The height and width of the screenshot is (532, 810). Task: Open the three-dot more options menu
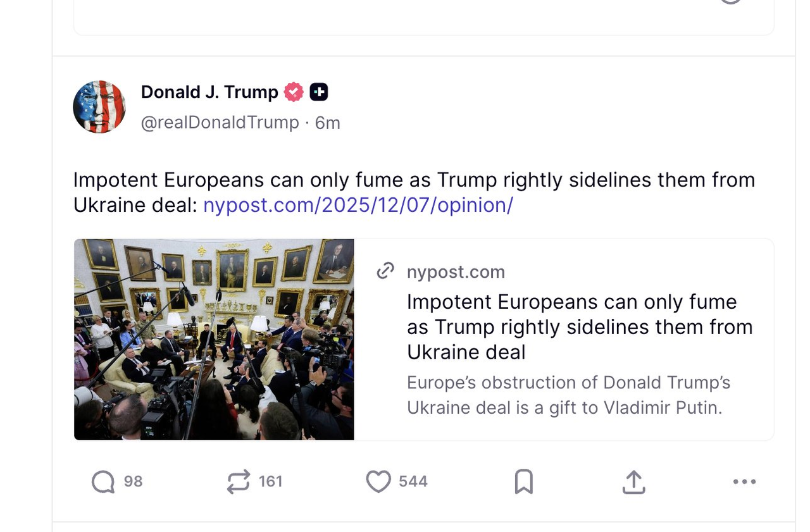pyautogui.click(x=744, y=482)
